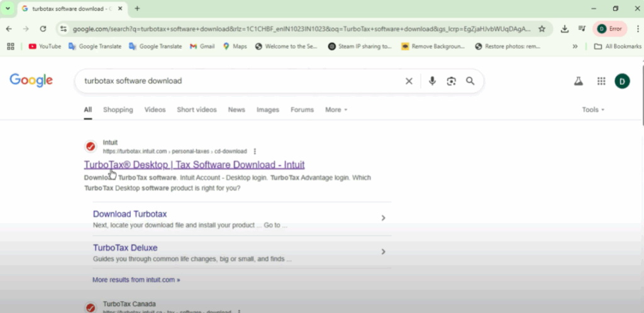Open the Tools dropdown
This screenshot has height=313, width=644.
tap(593, 109)
